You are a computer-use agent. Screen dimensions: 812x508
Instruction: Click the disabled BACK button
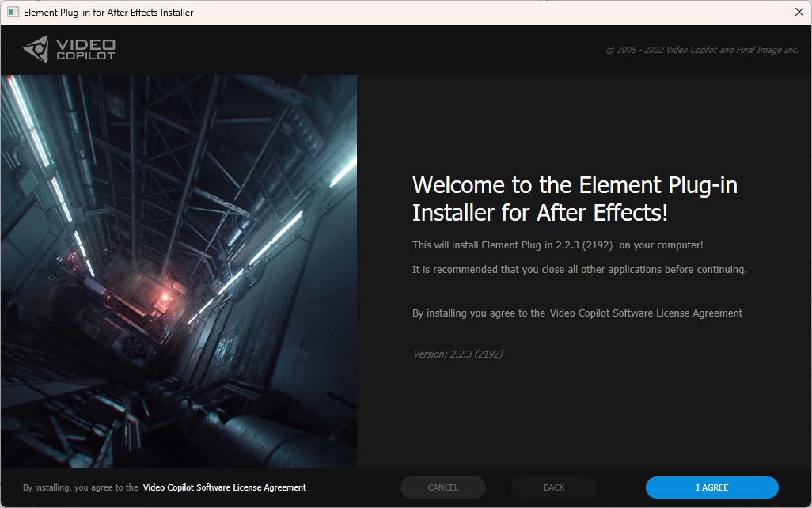pyautogui.click(x=554, y=487)
